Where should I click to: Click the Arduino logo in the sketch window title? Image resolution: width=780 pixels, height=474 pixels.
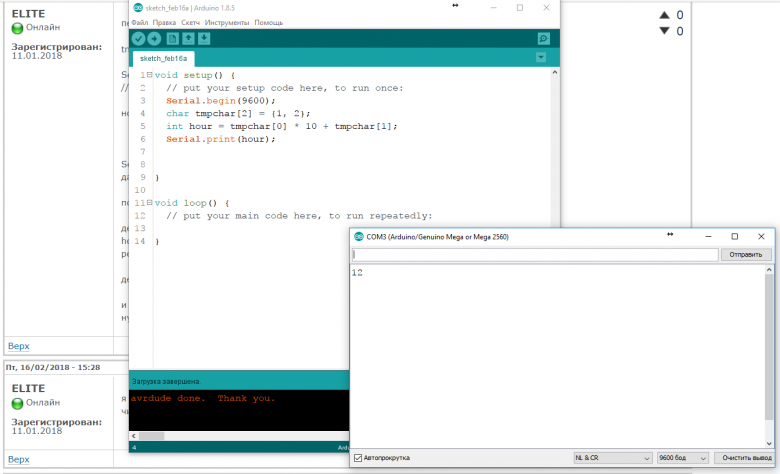138,7
